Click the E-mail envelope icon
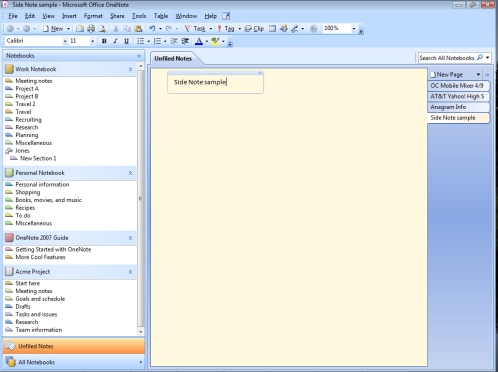Screen dimensions: 498x372 click(x=80, y=29)
